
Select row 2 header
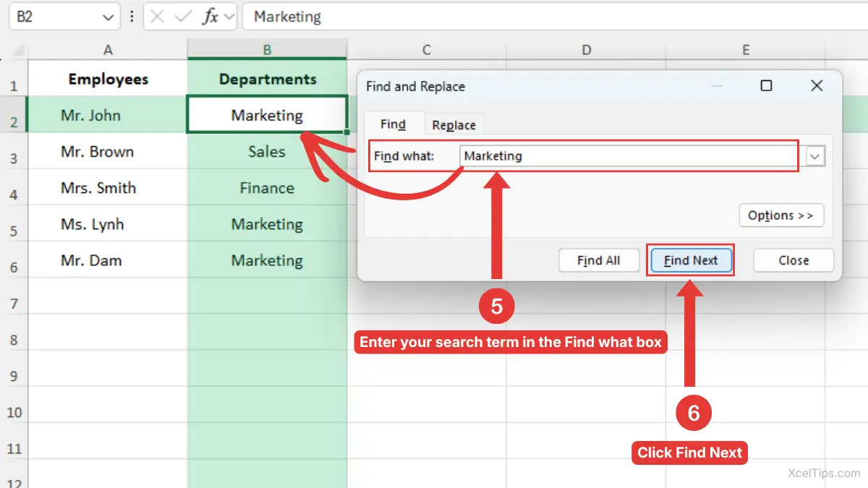pos(14,116)
